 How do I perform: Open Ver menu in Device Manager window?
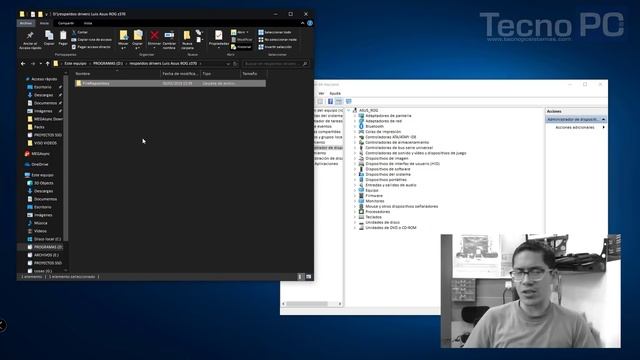coord(321,93)
